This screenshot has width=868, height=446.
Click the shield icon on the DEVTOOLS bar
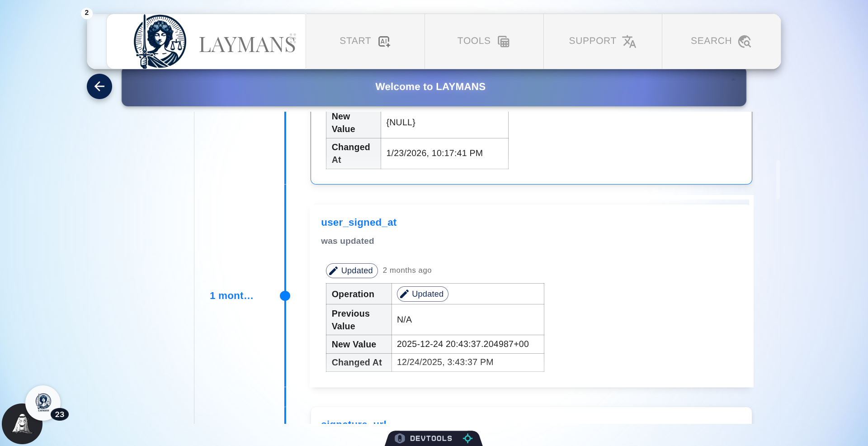click(x=400, y=438)
